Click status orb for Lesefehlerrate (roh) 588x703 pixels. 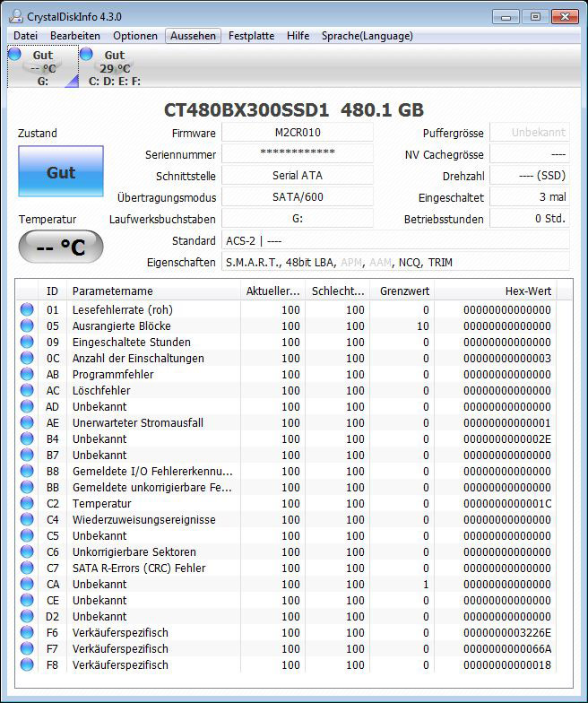pos(27,309)
